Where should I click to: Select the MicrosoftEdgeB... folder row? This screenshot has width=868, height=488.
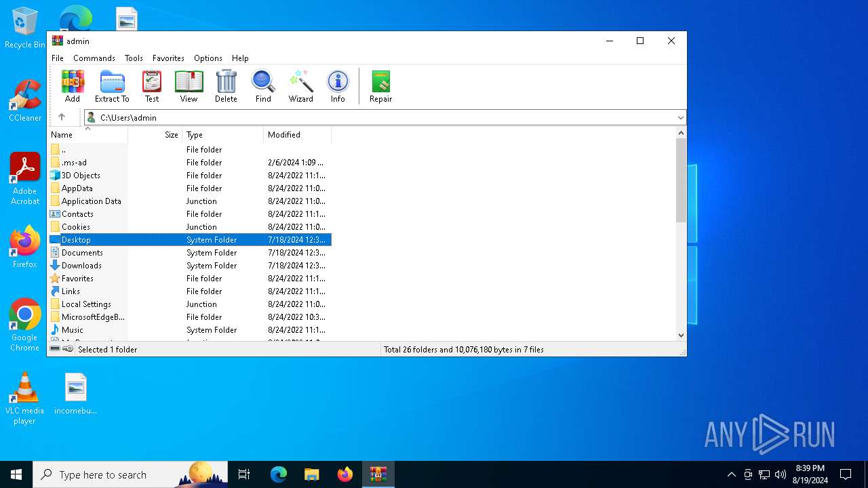(x=190, y=317)
